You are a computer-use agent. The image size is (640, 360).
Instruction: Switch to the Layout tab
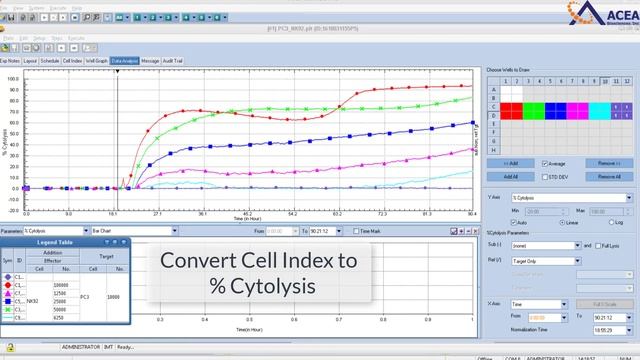(30, 61)
